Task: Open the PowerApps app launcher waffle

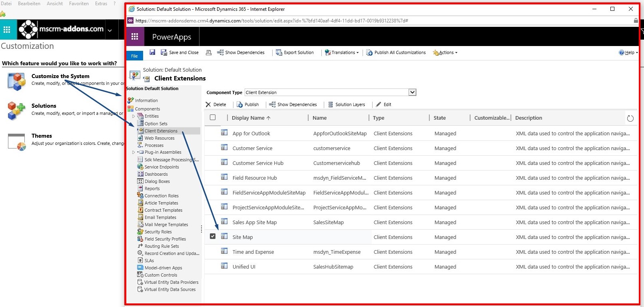Action: (x=135, y=37)
